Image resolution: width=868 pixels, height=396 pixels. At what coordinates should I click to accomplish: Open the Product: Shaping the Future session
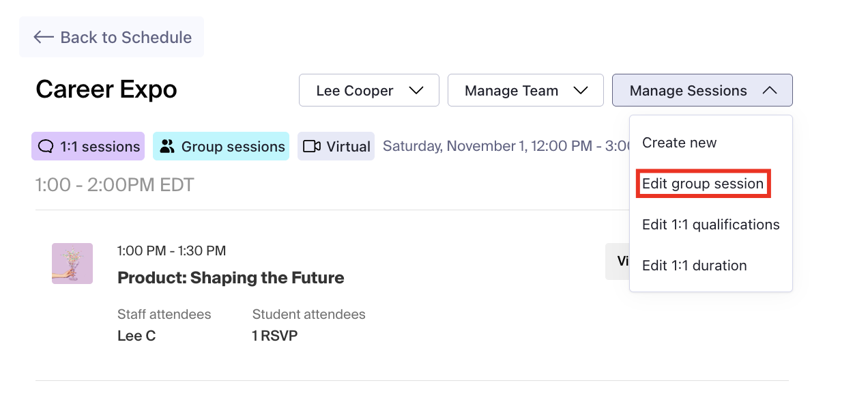click(231, 278)
